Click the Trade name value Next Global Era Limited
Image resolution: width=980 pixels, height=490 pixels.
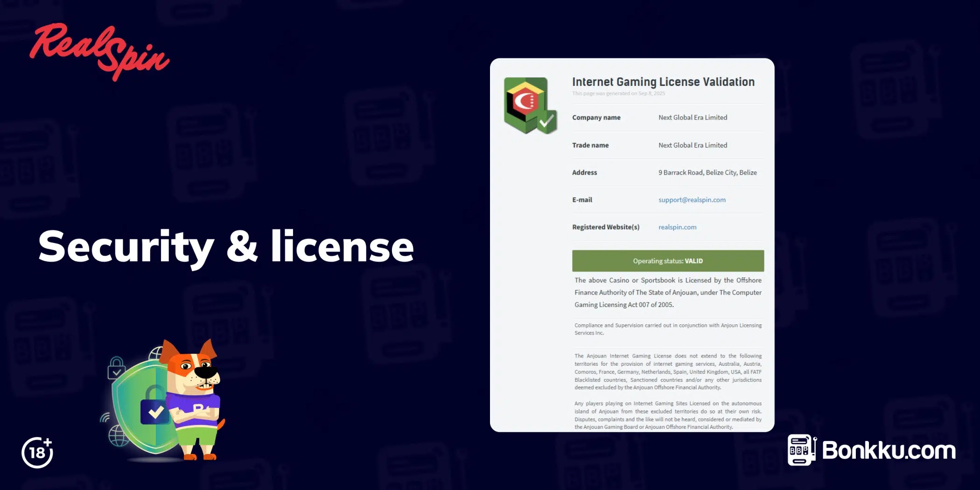(x=693, y=145)
